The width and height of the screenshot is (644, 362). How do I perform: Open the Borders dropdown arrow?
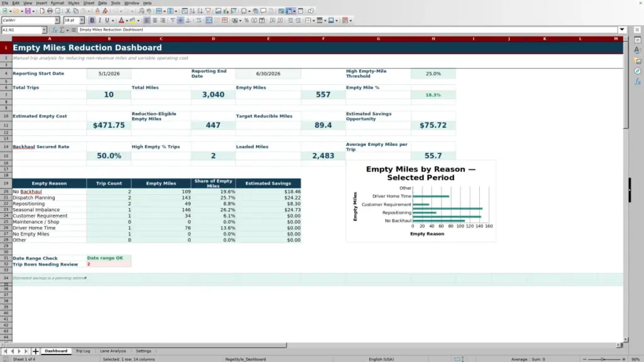tap(314, 20)
